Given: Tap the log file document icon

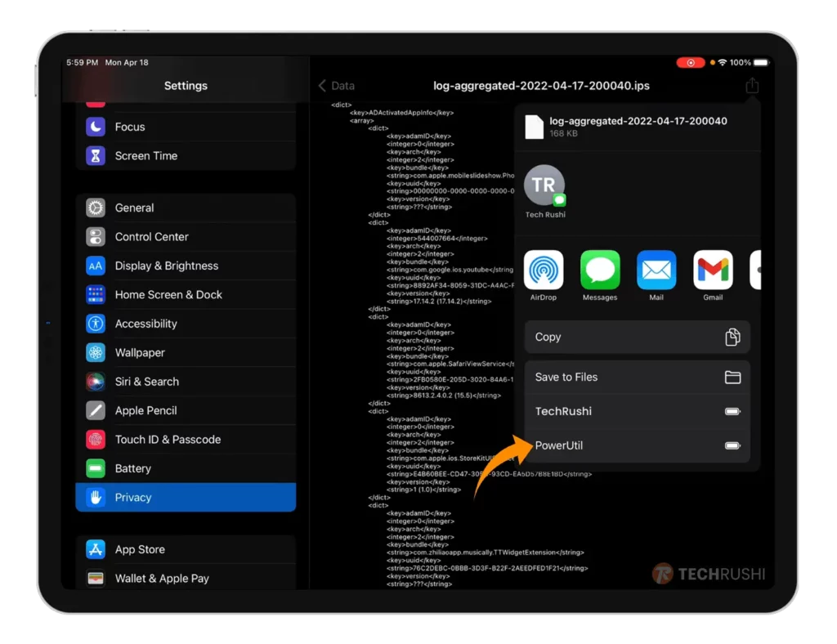Looking at the screenshot, I should point(534,127).
